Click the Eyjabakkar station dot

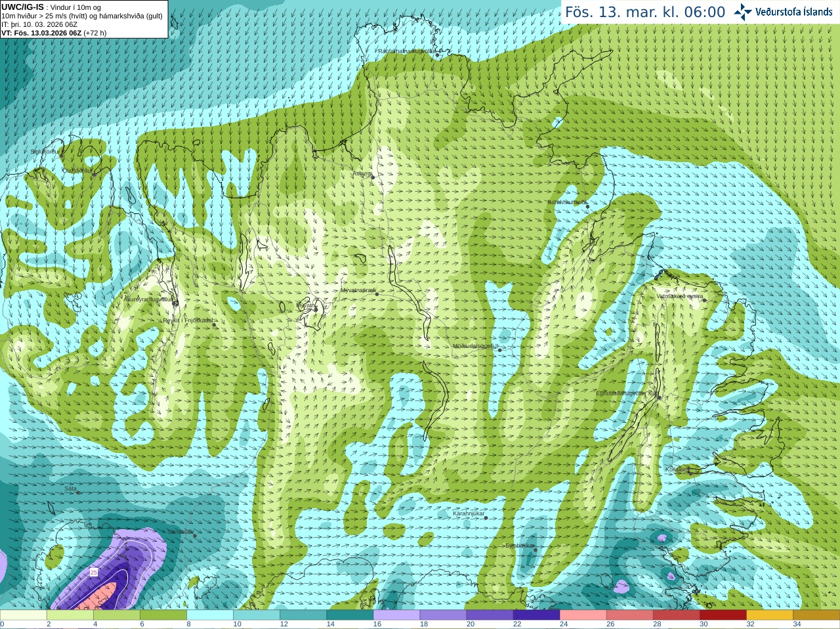coord(535,550)
